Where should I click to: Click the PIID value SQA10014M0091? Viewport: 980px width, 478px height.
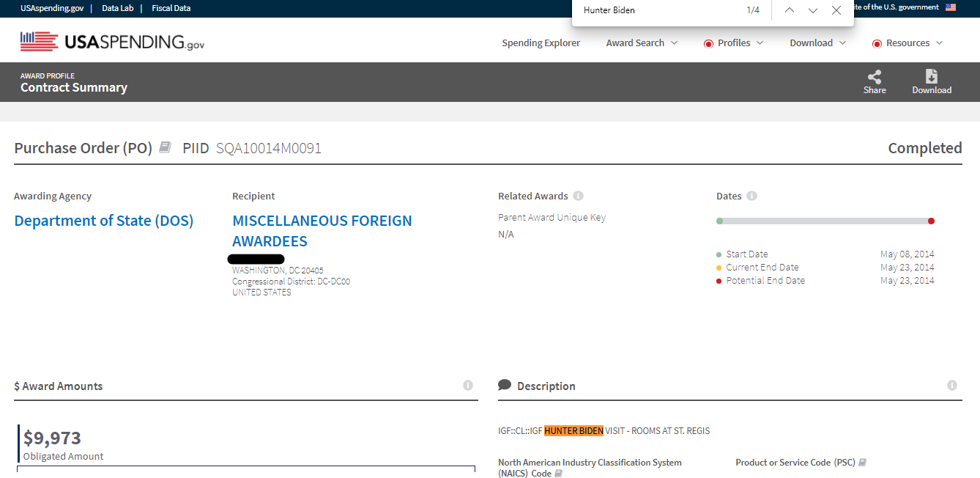coord(269,148)
